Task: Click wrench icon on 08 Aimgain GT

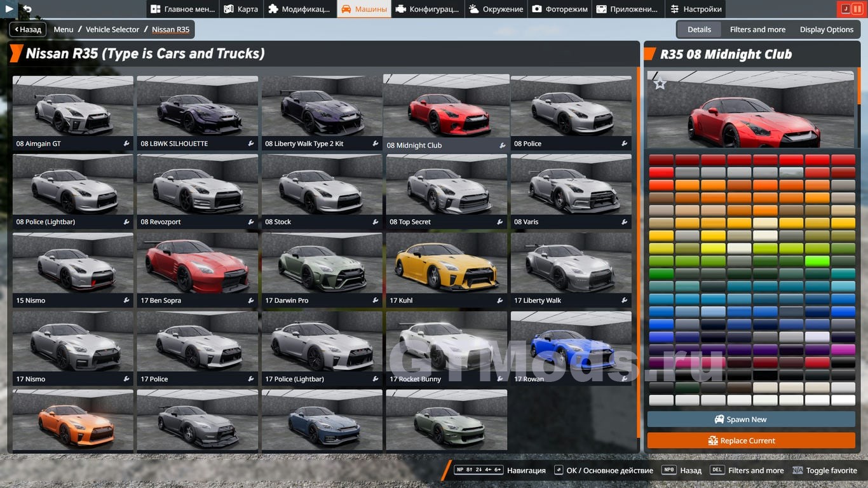Action: pyautogui.click(x=126, y=144)
